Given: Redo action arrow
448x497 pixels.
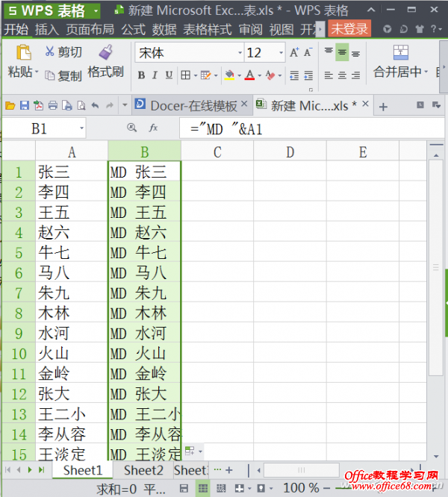Looking at the screenshot, I should click(x=109, y=105).
